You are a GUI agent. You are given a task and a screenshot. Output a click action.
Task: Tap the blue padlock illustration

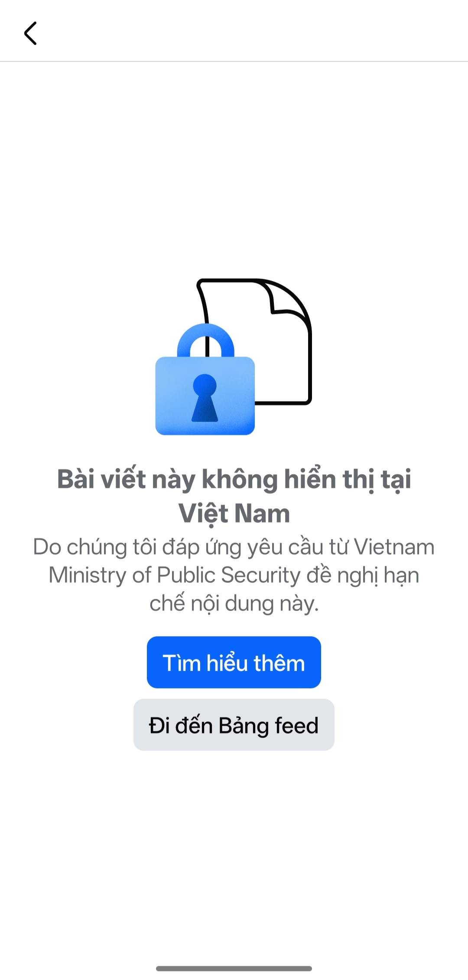(205, 380)
